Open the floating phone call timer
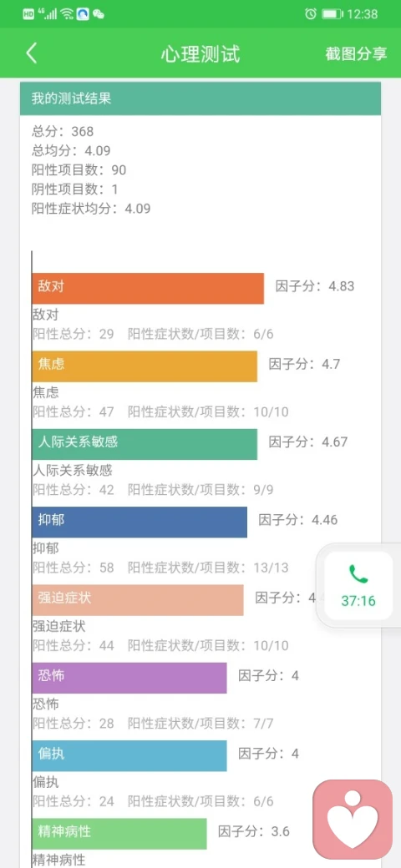Screen dimensions: 401x868 358,586
